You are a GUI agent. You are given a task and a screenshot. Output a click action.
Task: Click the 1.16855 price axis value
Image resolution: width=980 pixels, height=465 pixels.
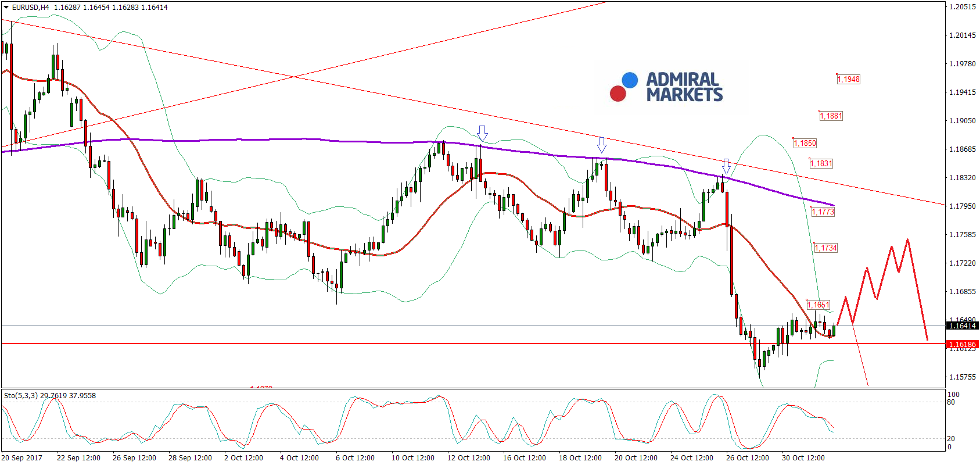pyautogui.click(x=963, y=292)
